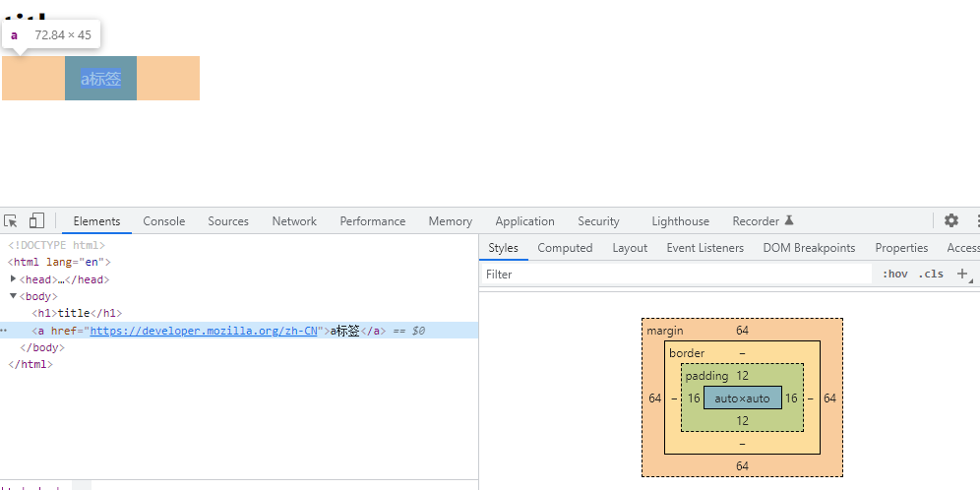Click the margin top value 64

742,330
